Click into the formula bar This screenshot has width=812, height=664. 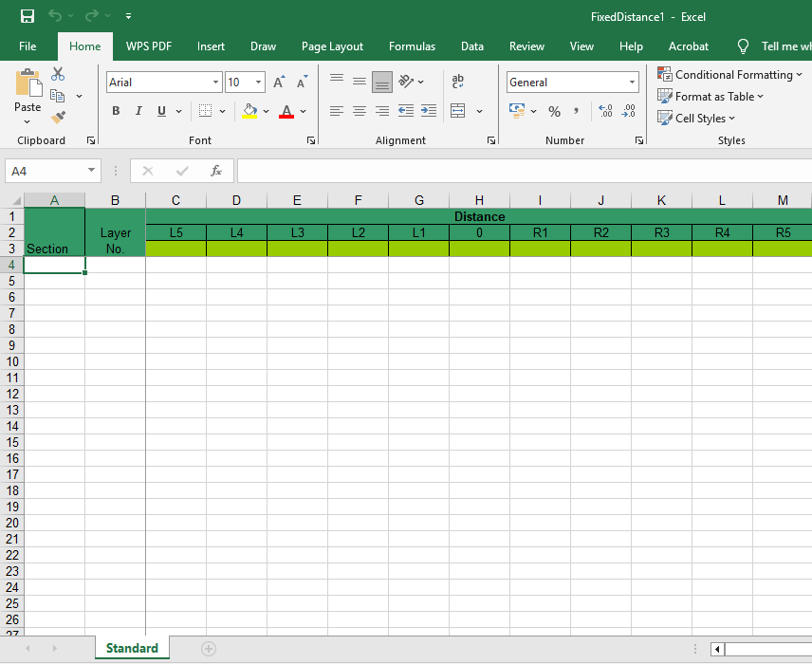click(524, 171)
